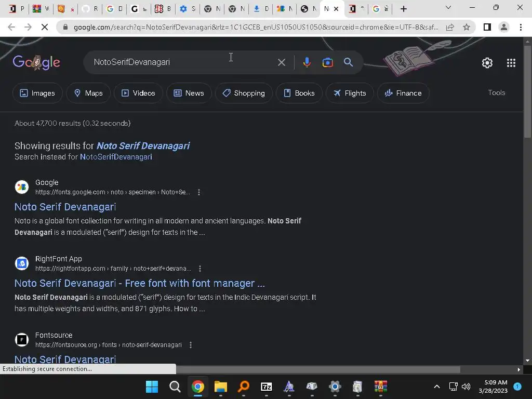Expand the tab search chevron
532x399 pixels.
tap(448, 7)
